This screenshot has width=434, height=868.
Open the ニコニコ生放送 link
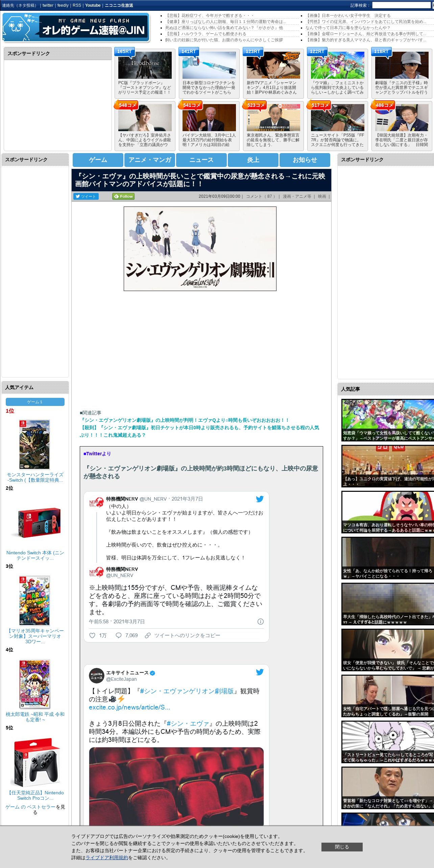point(119,5)
